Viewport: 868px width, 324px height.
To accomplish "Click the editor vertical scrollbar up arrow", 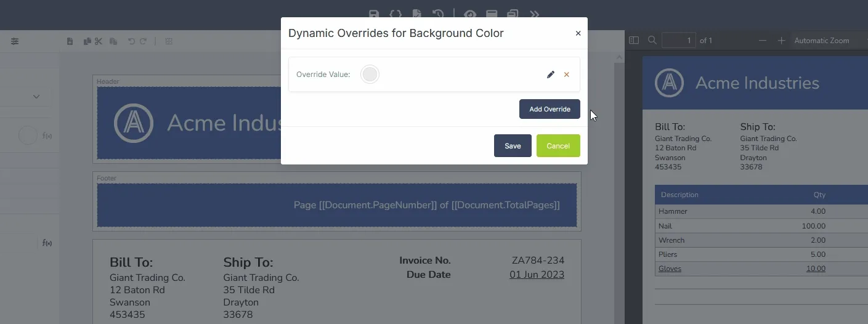I will (619, 57).
